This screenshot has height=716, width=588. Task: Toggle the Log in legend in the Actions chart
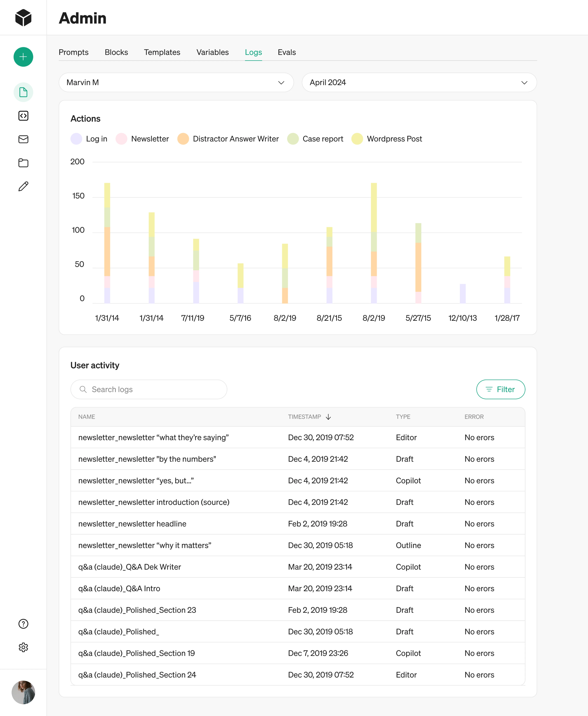click(x=89, y=139)
